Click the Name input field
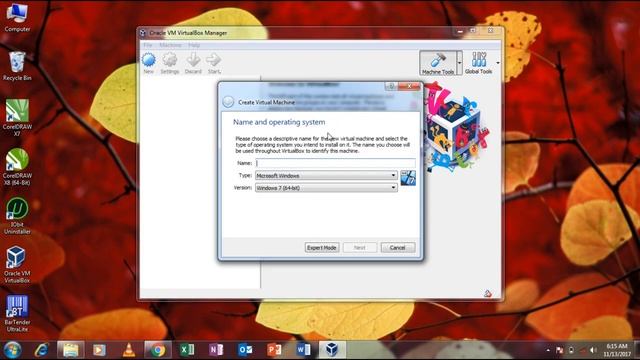Viewport: 640px width, 360px height. point(335,163)
